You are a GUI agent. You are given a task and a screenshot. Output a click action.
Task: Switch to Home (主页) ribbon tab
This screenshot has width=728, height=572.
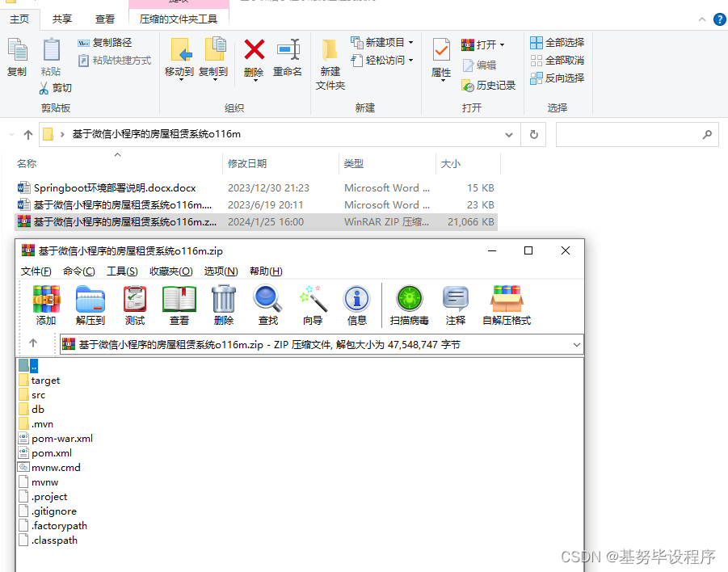19,19
